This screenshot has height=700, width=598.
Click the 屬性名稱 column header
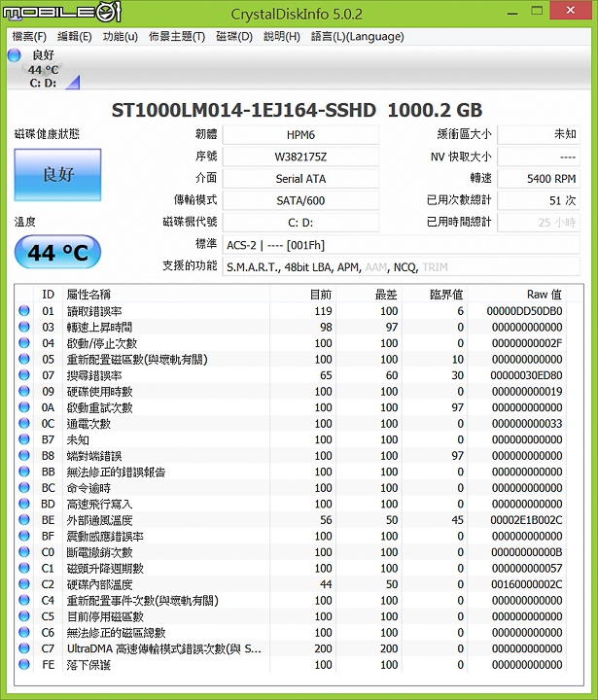click(165, 295)
